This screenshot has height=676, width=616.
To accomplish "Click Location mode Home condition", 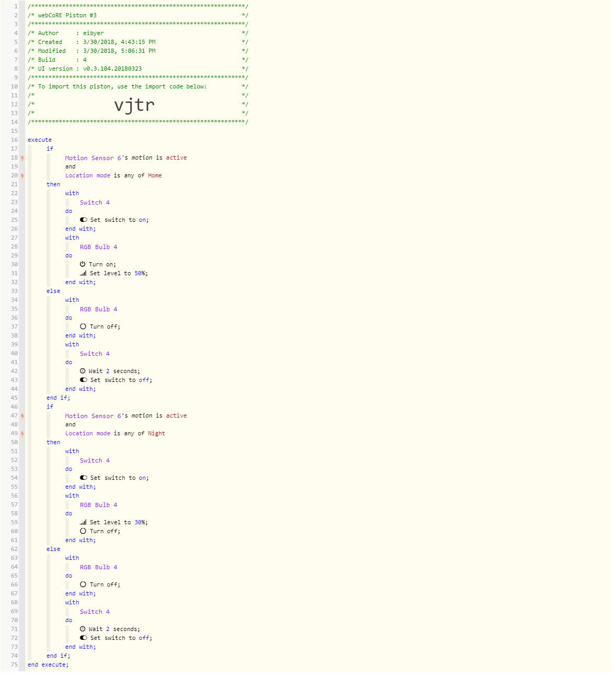I will pos(113,176).
